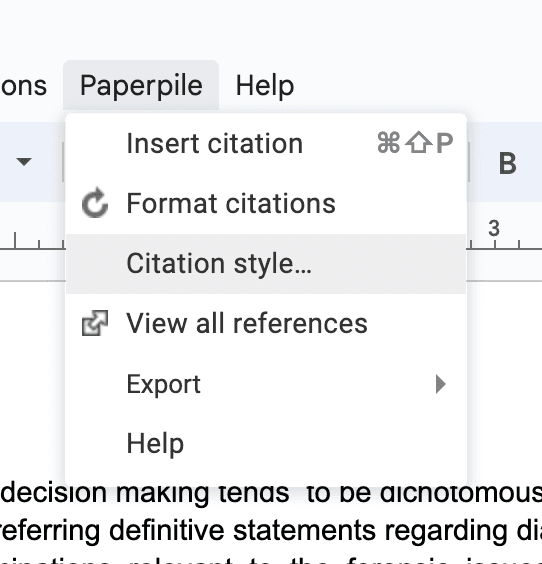
Task: Click the ruler tick marks left of the menu
Action: [32, 240]
